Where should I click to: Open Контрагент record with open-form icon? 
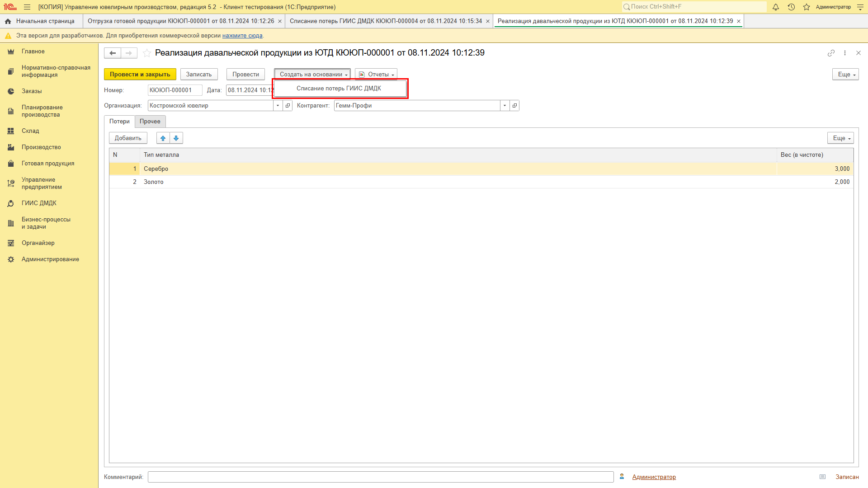point(514,106)
